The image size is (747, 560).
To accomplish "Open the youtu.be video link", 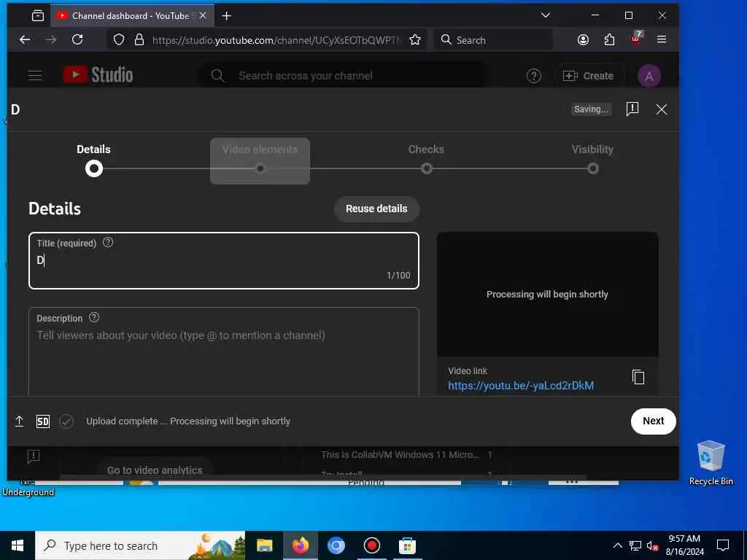I will click(521, 386).
